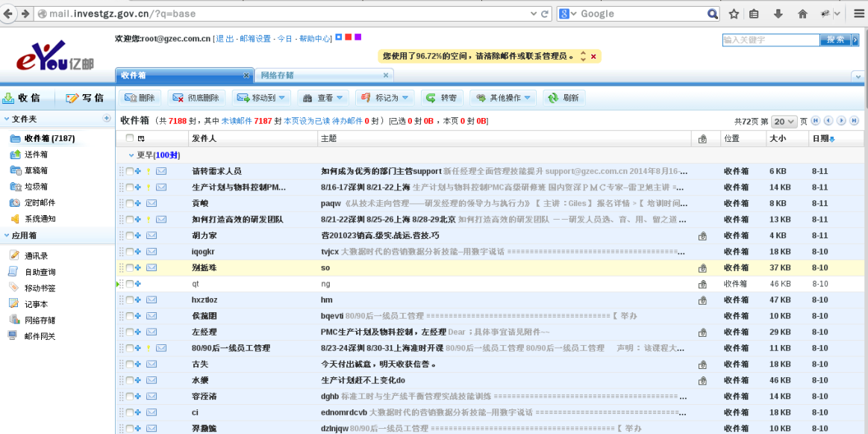The image size is (868, 434).
Task: Collapse the 应用箱 section
Action: click(x=6, y=235)
